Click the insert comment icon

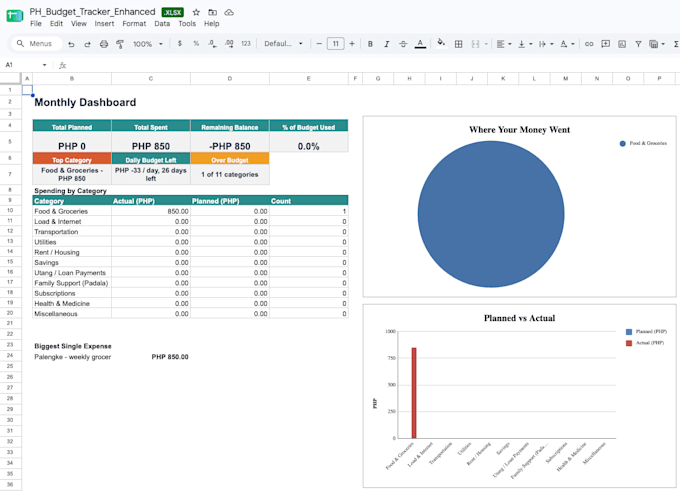point(605,44)
